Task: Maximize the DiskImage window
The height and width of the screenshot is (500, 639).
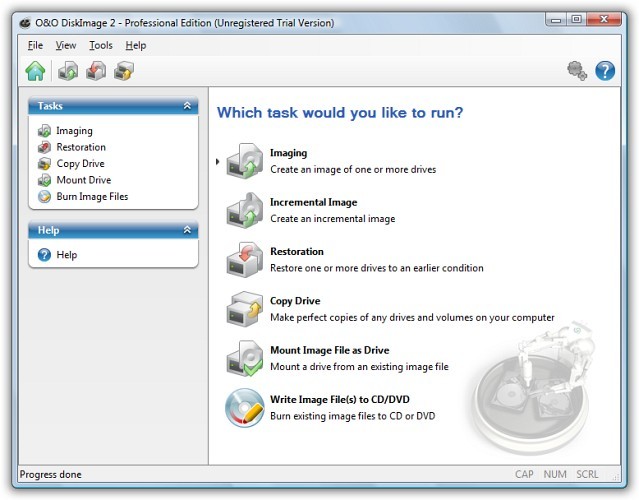Action: coord(576,20)
